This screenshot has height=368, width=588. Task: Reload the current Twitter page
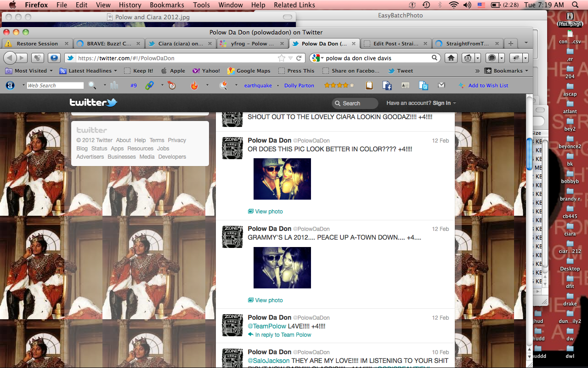pyautogui.click(x=299, y=58)
